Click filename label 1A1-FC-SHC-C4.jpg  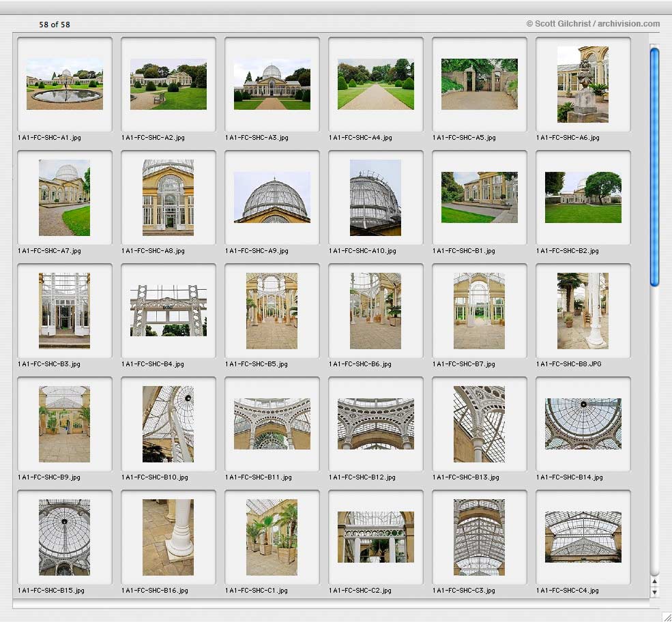coord(568,590)
